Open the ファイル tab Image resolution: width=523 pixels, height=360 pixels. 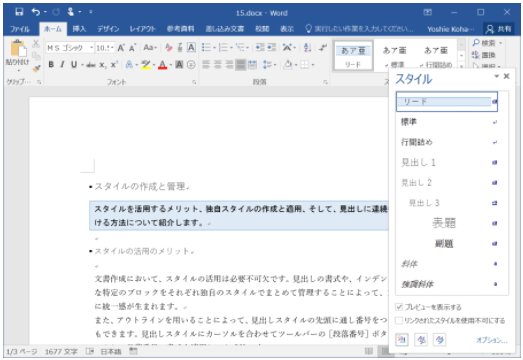[20, 29]
